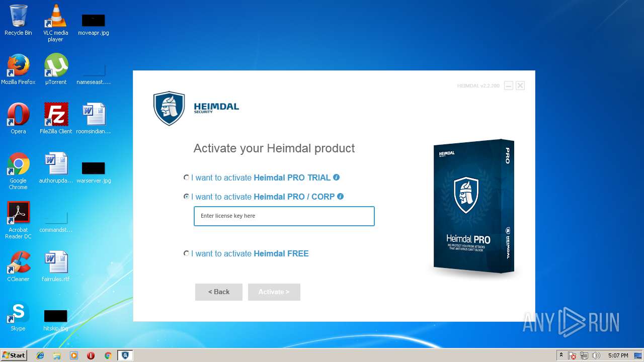
Task: Click the Activate > button
Action: coord(274,292)
